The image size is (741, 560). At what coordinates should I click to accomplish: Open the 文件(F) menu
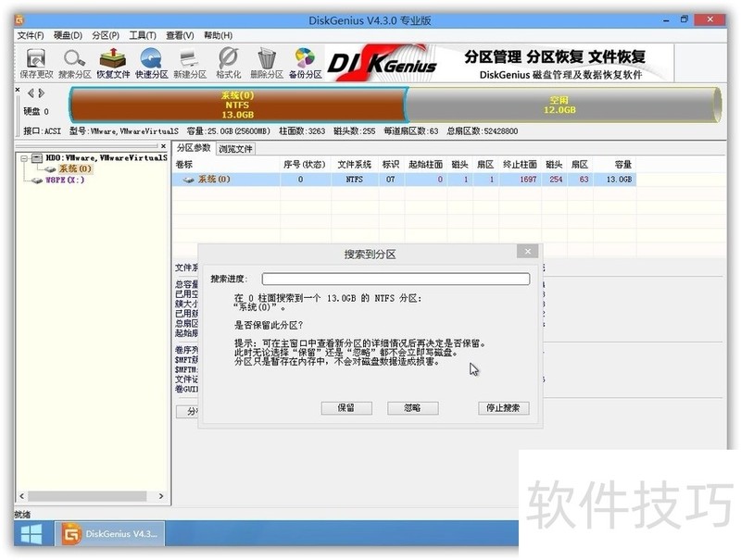click(31, 35)
